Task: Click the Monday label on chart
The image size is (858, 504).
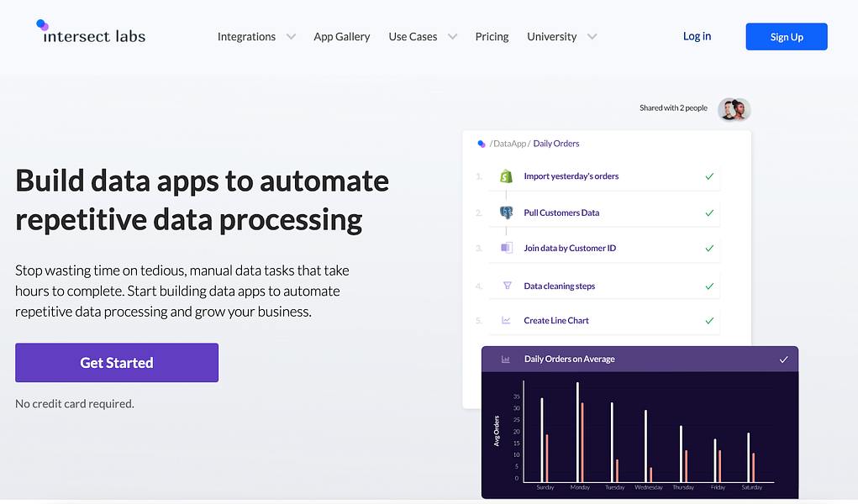Action: 580,487
